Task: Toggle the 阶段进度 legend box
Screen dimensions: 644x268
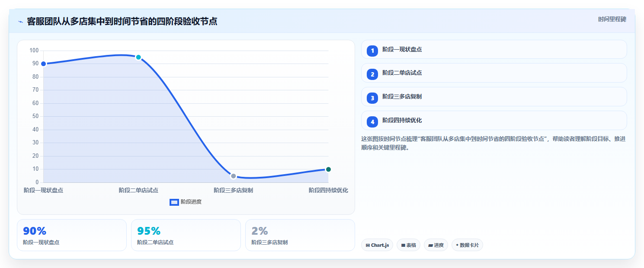Action: coord(174,202)
